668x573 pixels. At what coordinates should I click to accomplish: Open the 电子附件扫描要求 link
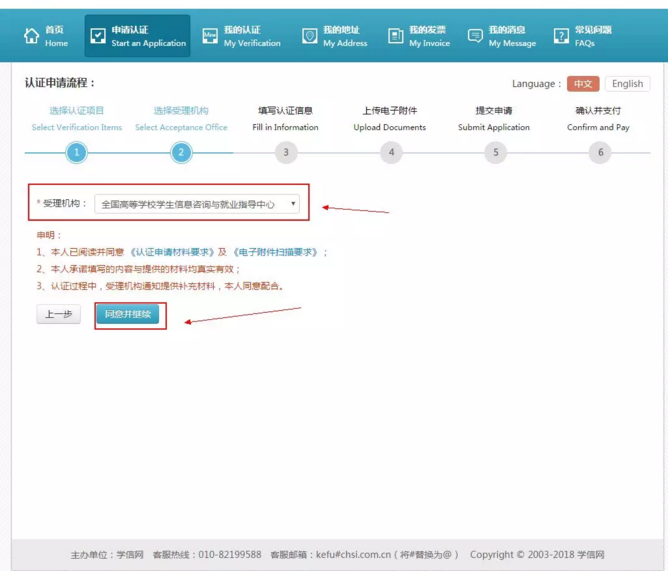pyautogui.click(x=275, y=253)
